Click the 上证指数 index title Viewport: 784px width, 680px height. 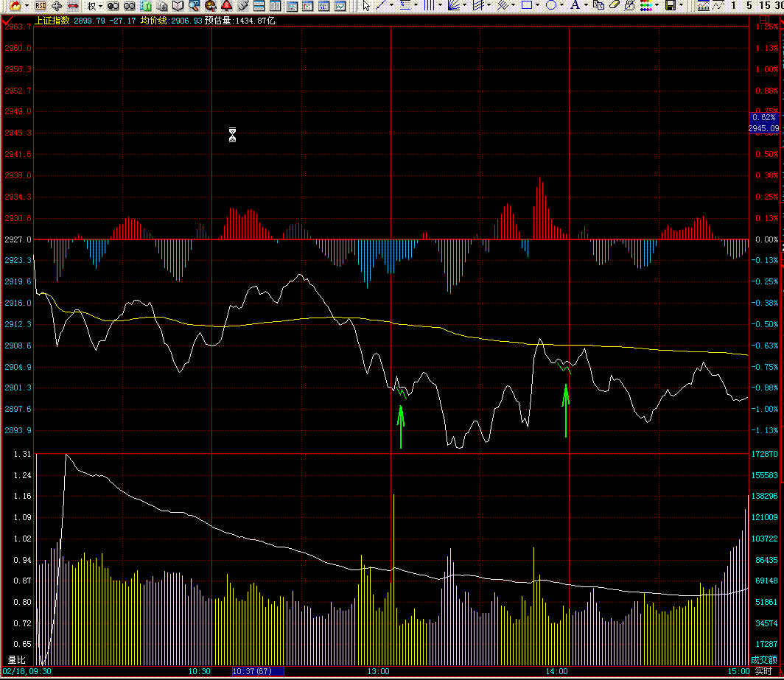tap(52, 21)
